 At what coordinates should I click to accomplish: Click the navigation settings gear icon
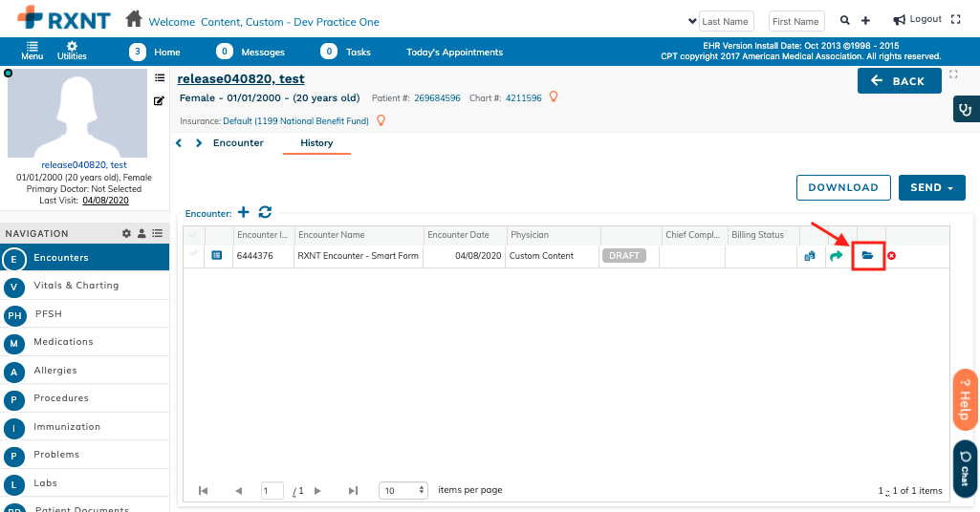coord(126,233)
